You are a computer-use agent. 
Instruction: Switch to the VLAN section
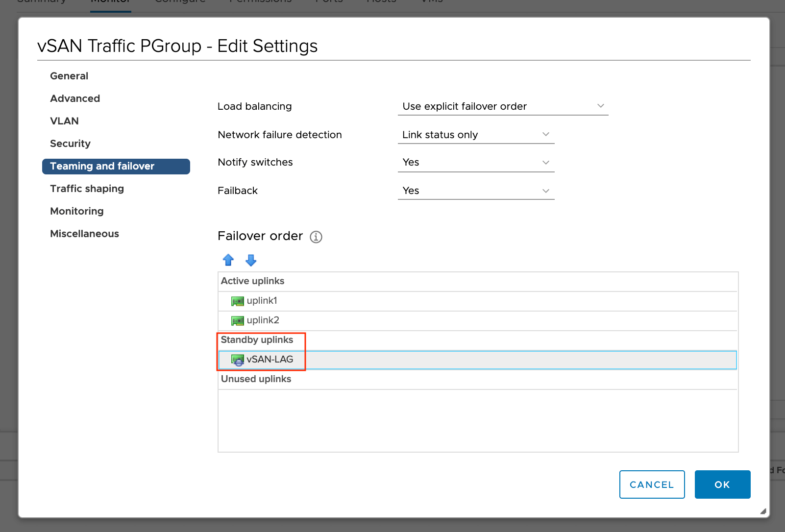(x=64, y=121)
